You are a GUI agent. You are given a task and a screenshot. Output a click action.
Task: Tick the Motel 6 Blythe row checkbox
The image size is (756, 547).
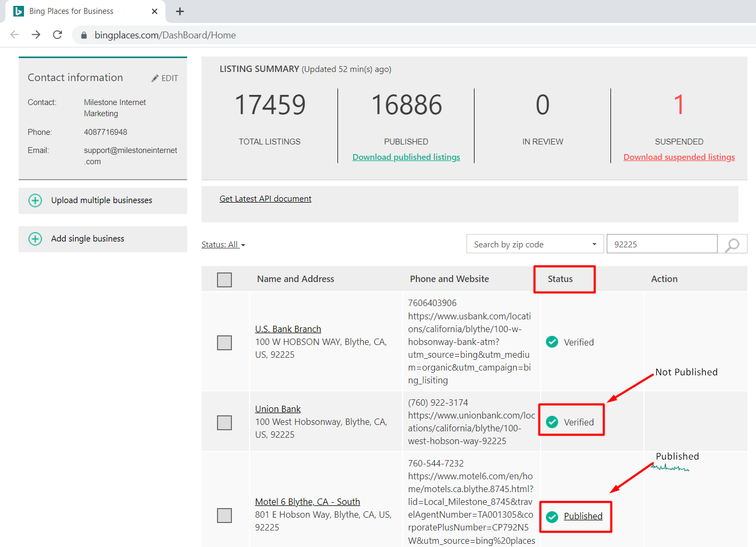[224, 516]
